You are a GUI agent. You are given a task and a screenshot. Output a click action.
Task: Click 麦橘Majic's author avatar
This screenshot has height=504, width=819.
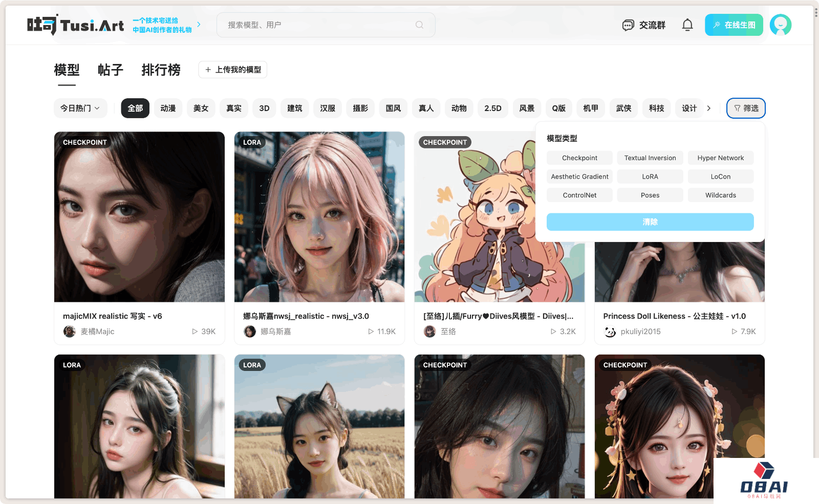[70, 331]
